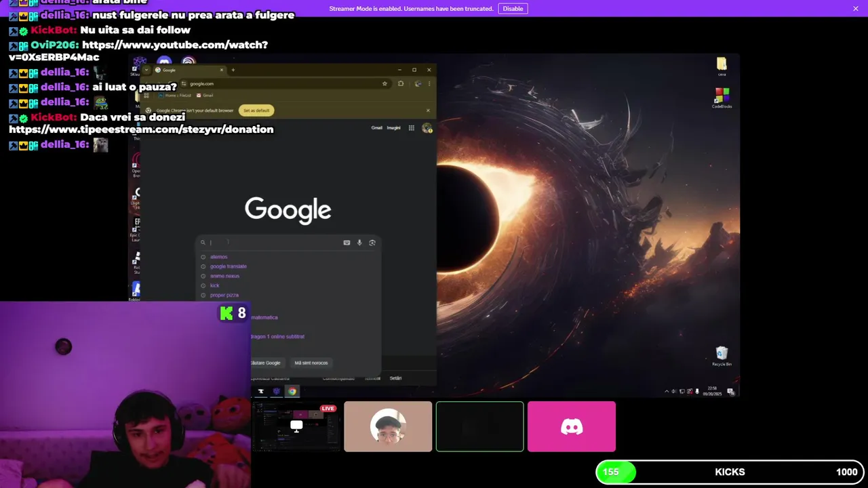Open the Gmail bookmark in bookmarks bar
Viewport: 868px width, 488px height.
(x=205, y=96)
